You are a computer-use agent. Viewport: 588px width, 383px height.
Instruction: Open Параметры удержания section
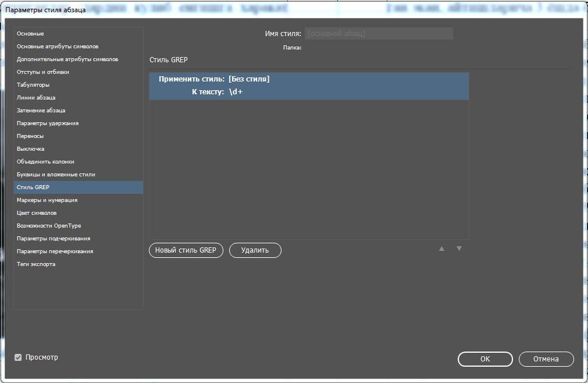pos(79,123)
